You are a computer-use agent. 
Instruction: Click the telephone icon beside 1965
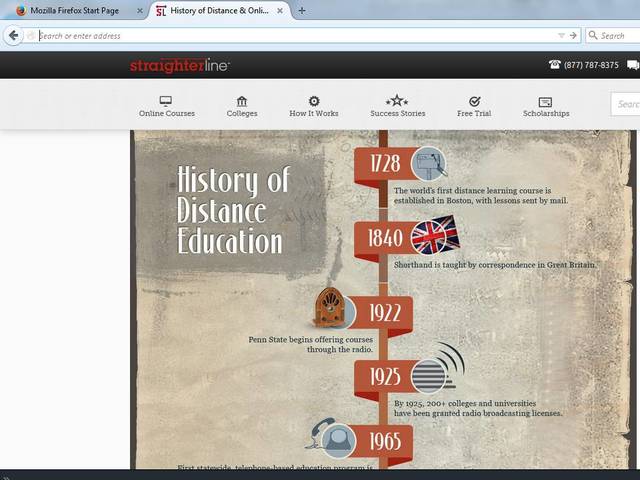331,437
